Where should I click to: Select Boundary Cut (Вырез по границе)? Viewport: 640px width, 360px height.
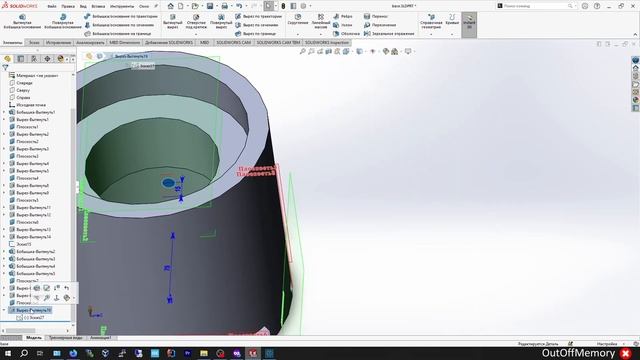pyautogui.click(x=256, y=33)
